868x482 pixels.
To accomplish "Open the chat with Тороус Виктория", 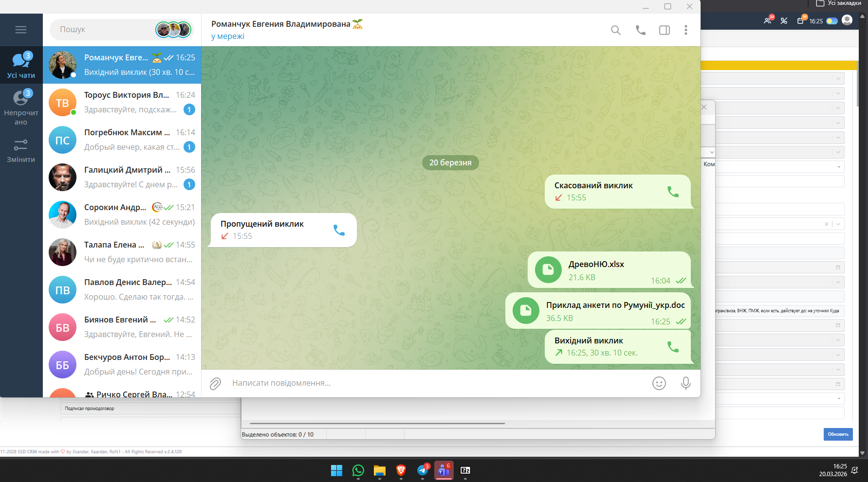I will tap(122, 103).
